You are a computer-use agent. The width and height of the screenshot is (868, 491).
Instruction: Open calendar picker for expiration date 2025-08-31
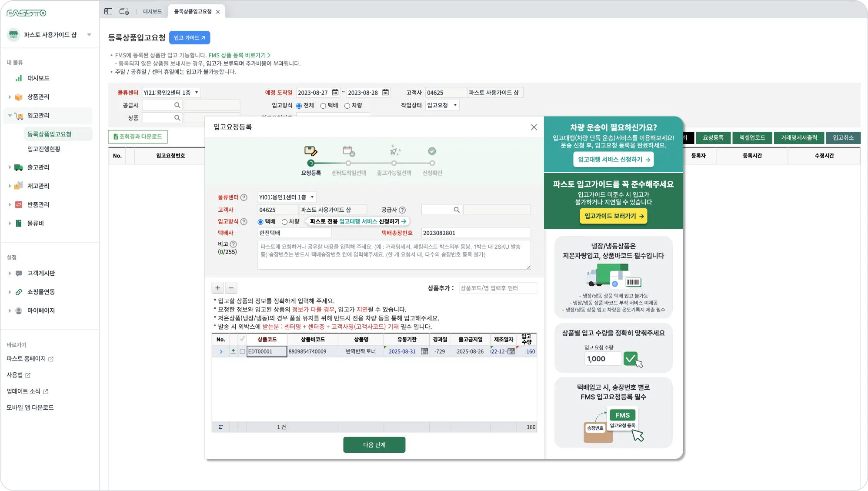coord(424,351)
